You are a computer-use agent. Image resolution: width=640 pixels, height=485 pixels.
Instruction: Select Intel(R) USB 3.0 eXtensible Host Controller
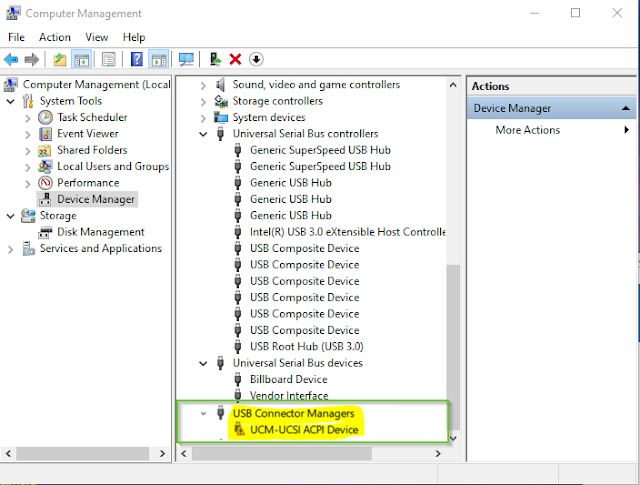(347, 232)
